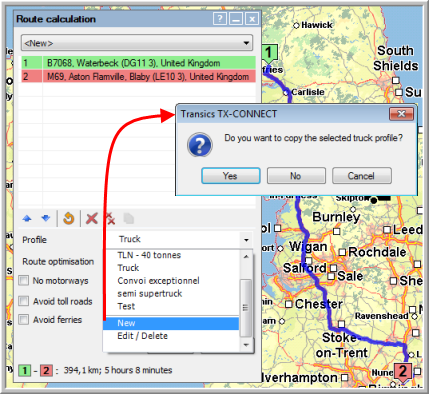
Task: Check the Avoid ferries option
Action: (24, 319)
